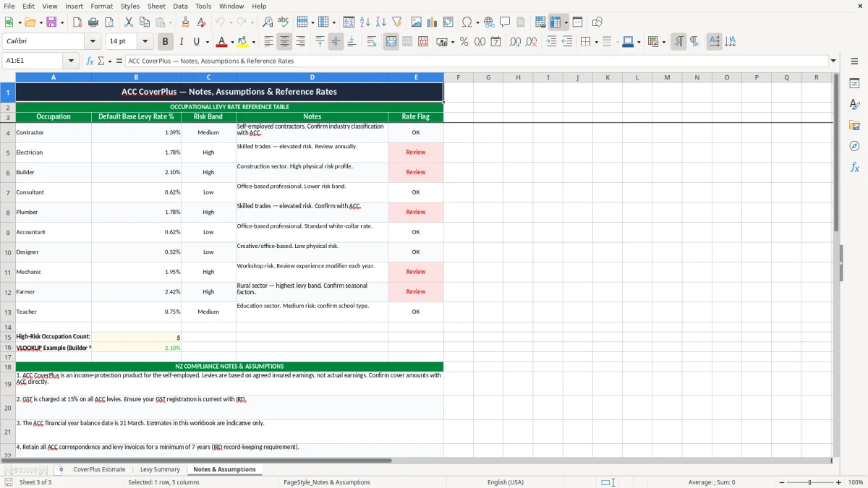Click the AutoFilter funnel icon
Screen dimensions: 868x488
coord(396,22)
